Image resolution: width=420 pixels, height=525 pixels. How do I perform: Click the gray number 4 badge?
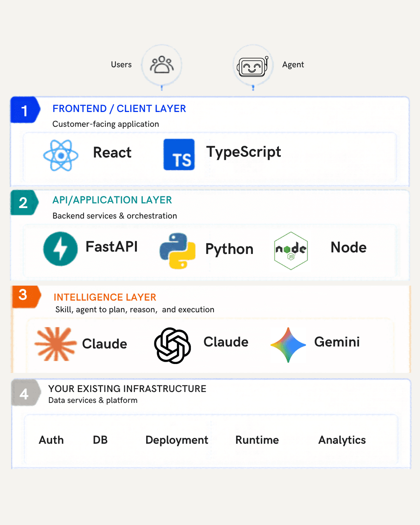26,393
